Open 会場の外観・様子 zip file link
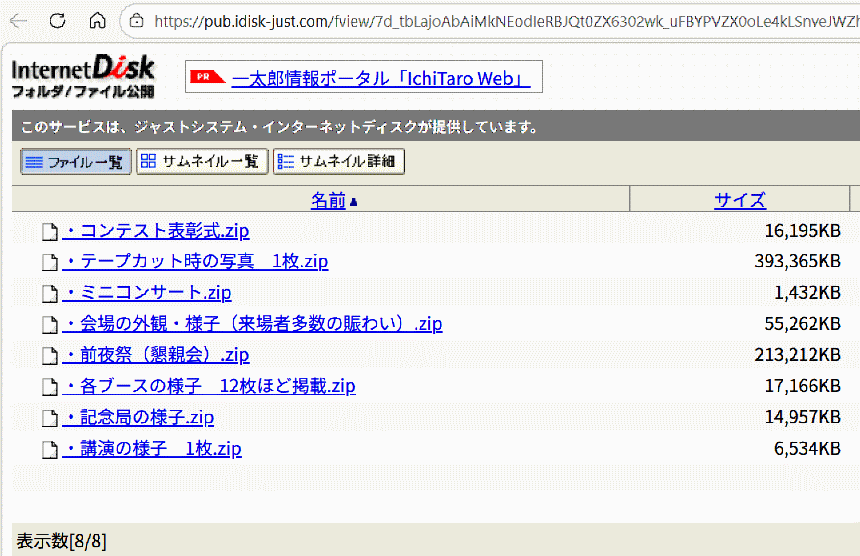The height and width of the screenshot is (556, 860). click(x=252, y=324)
